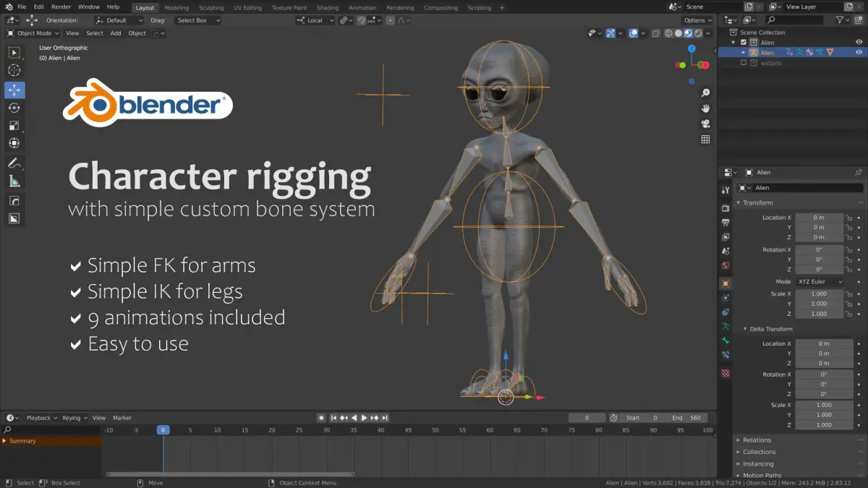Select the Cursor tool in left toolbar
This screenshot has height=488, width=868.
[x=14, y=70]
